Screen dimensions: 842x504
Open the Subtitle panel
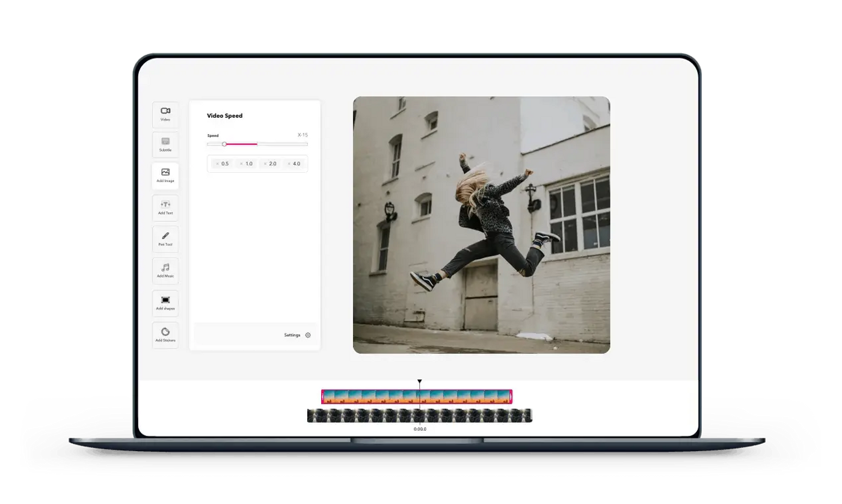165,144
